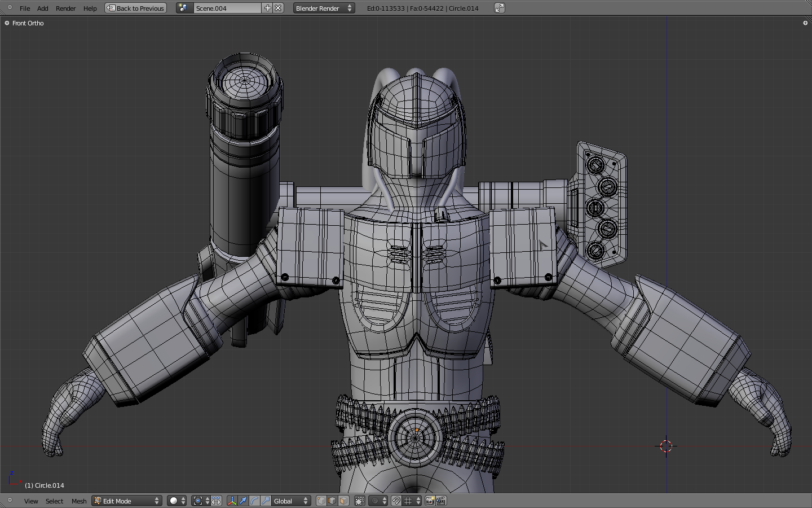Screen dimensions: 812x508
Task: Open the File menu
Action: pos(25,8)
